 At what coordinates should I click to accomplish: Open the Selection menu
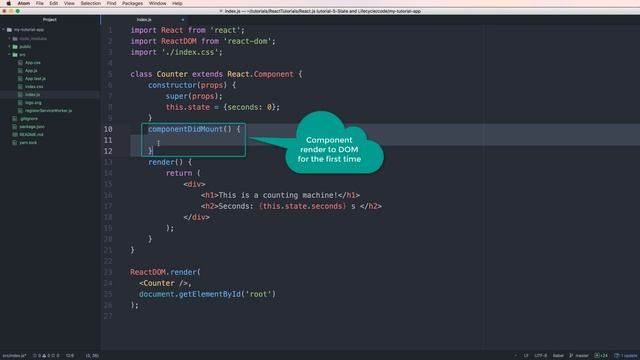pos(91,3)
